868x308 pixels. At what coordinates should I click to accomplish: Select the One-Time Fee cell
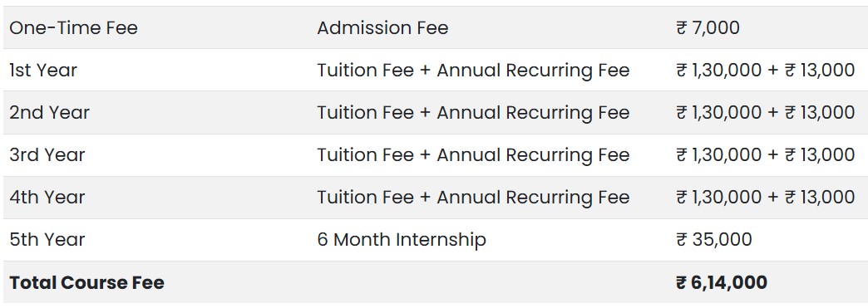point(74,27)
